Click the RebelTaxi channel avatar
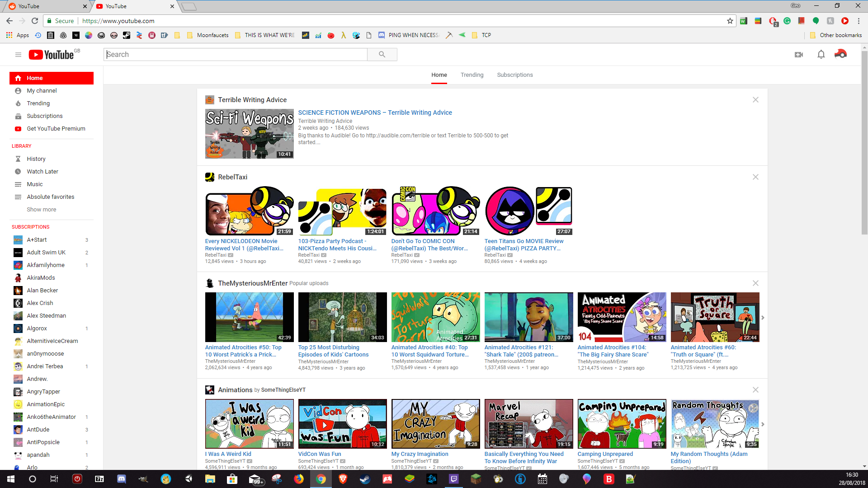This screenshot has width=868, height=488. tap(210, 177)
